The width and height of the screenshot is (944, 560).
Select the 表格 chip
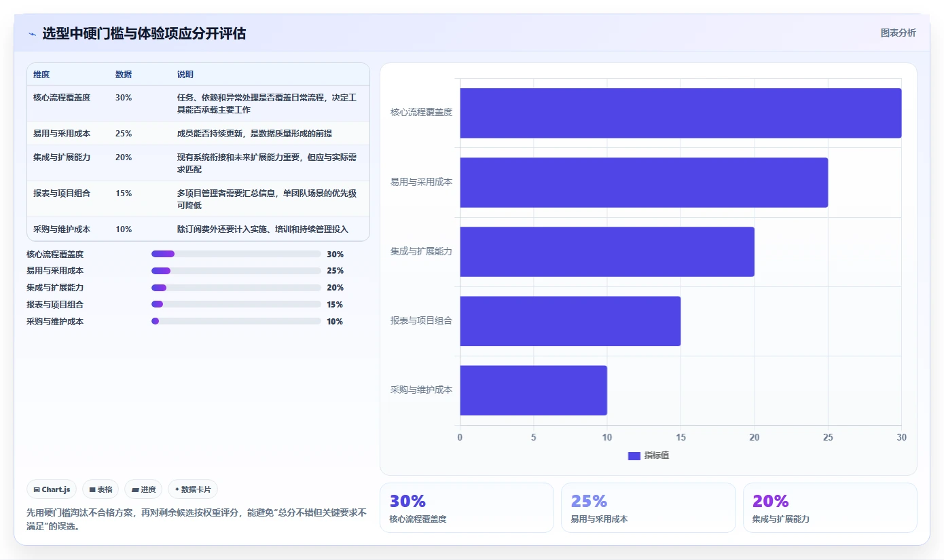click(x=101, y=489)
